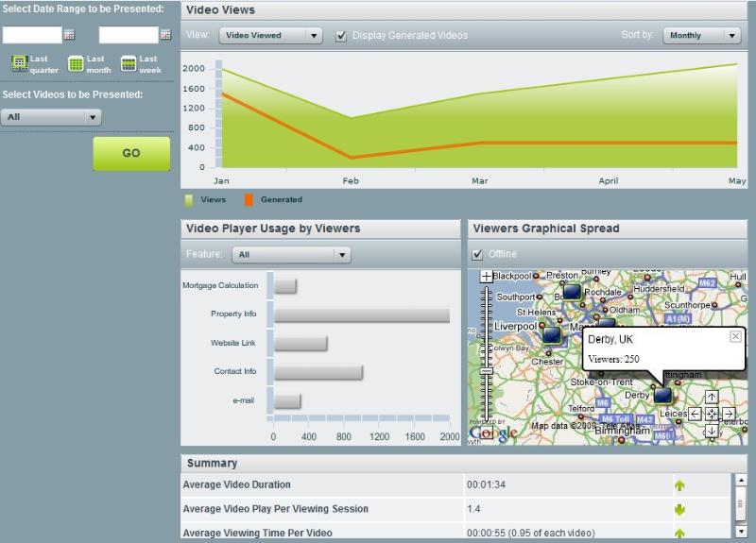The image size is (756, 543).
Task: Click the Liverpool viewer marker on map
Action: click(552, 334)
